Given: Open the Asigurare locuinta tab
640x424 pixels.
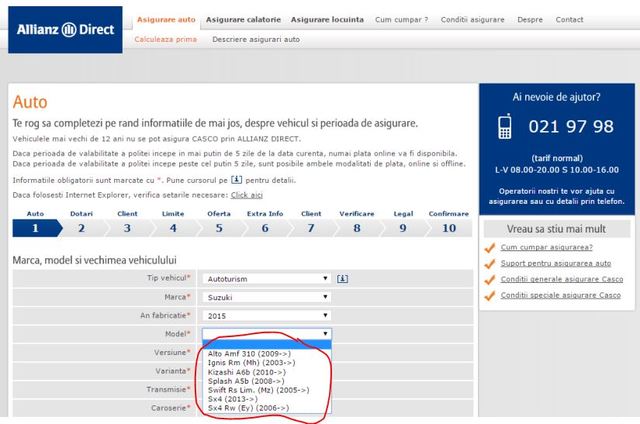Looking at the screenshot, I should pyautogui.click(x=327, y=20).
